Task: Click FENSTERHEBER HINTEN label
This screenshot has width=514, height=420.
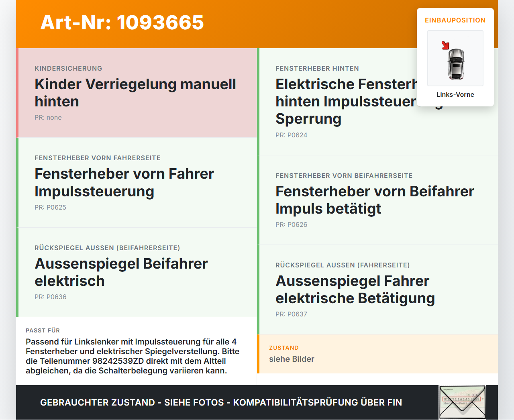Action: point(317,68)
